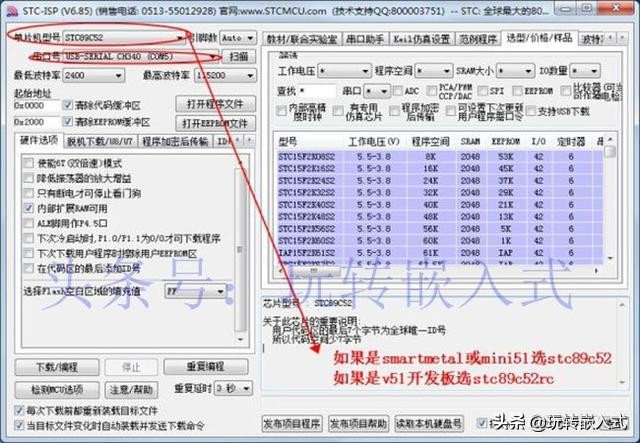The width and height of the screenshot is (640, 443).
Task: Click 读取本机硬盘号 button
Action: pos(429,424)
